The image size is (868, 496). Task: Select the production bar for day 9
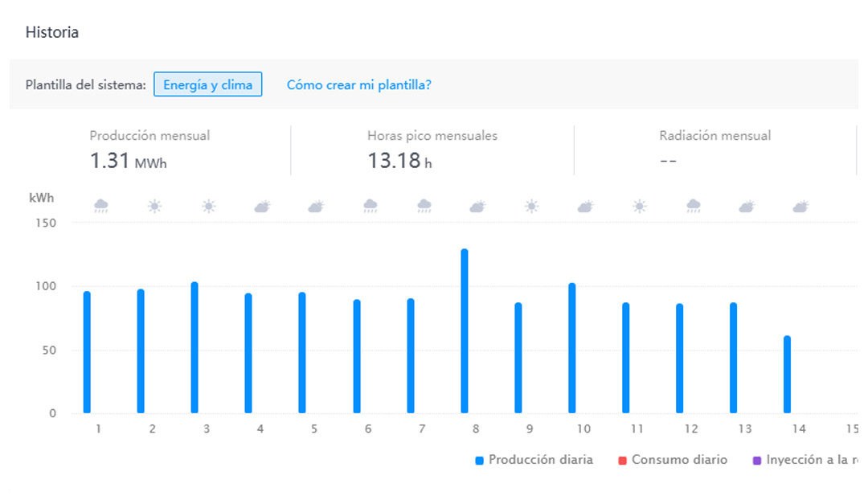[518, 358]
